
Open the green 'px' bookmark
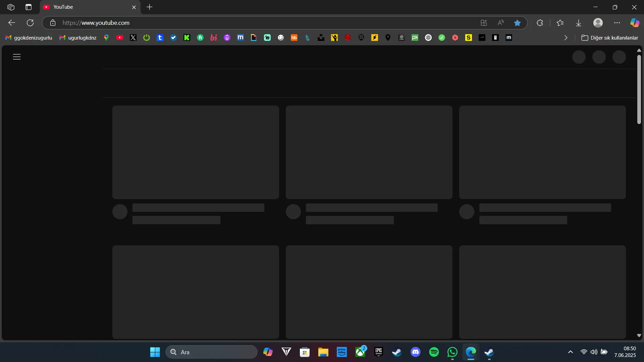coord(415,38)
